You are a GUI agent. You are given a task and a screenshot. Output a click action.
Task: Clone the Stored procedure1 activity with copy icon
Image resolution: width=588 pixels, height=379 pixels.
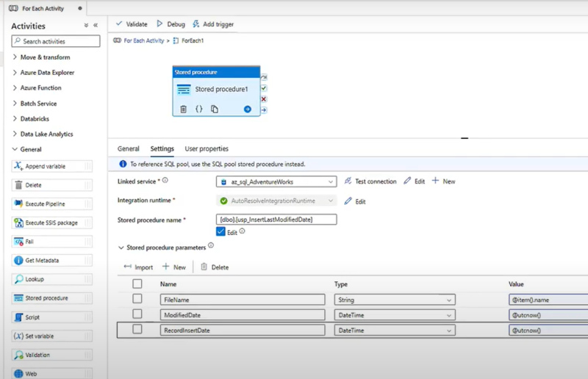(x=215, y=109)
